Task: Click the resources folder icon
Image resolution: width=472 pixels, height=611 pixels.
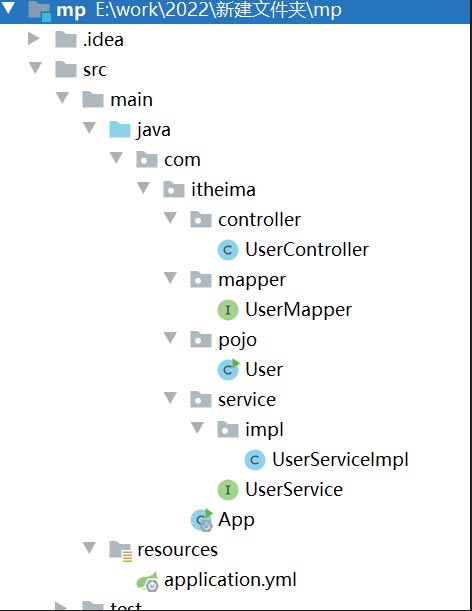Action: 120,551
